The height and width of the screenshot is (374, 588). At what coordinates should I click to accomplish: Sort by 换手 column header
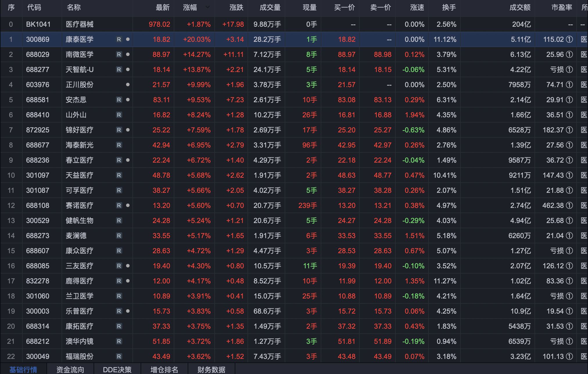pyautogui.click(x=449, y=8)
